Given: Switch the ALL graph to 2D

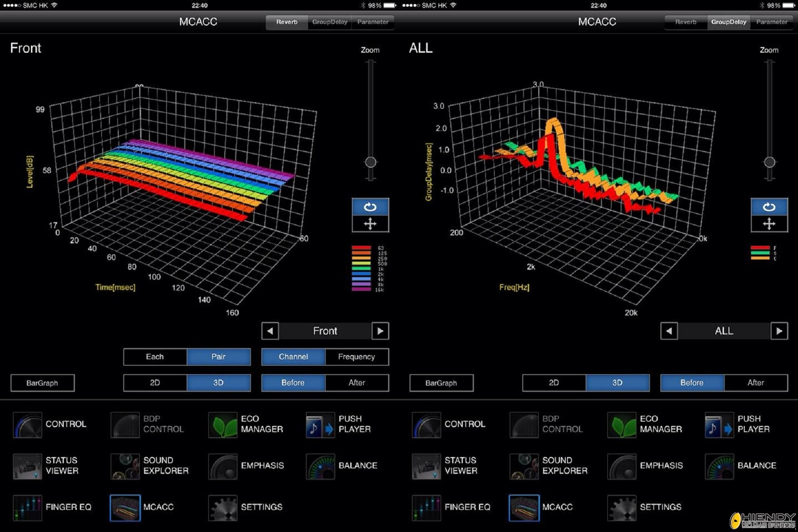Looking at the screenshot, I should tap(554, 383).
